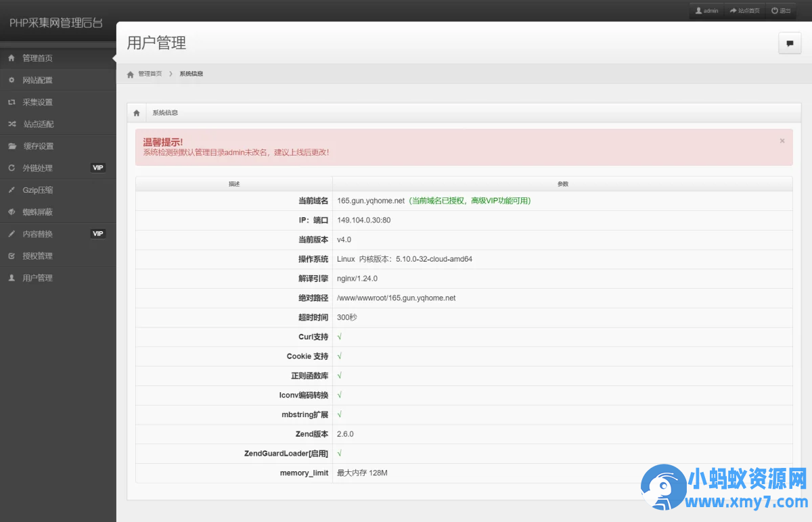Screen dimensions: 812x522
Task: Open 站点首页 from the top bar
Action: tap(745, 10)
